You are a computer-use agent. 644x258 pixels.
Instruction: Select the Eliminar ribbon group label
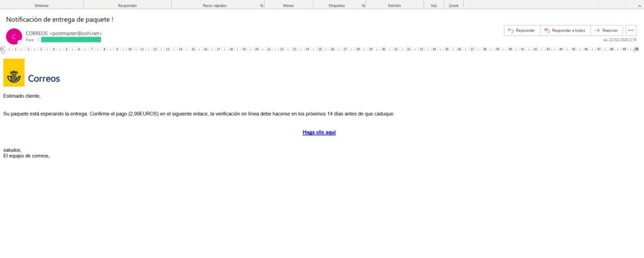(x=42, y=5)
